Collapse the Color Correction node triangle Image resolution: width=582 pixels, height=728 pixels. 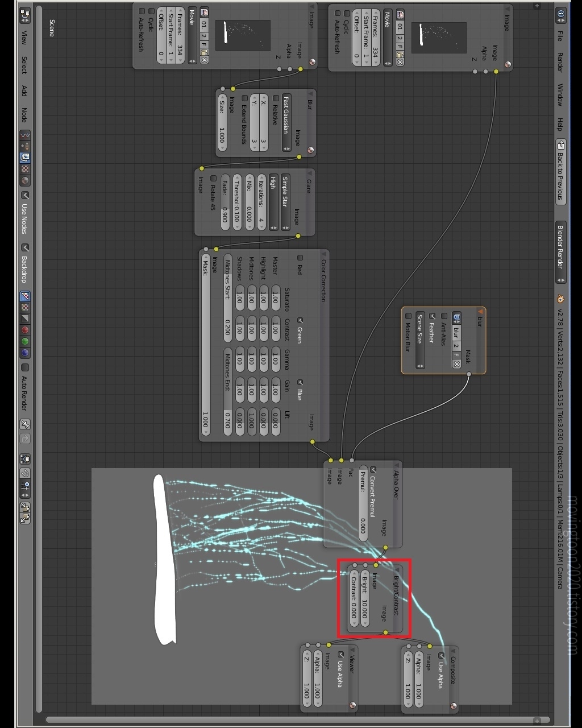(324, 254)
